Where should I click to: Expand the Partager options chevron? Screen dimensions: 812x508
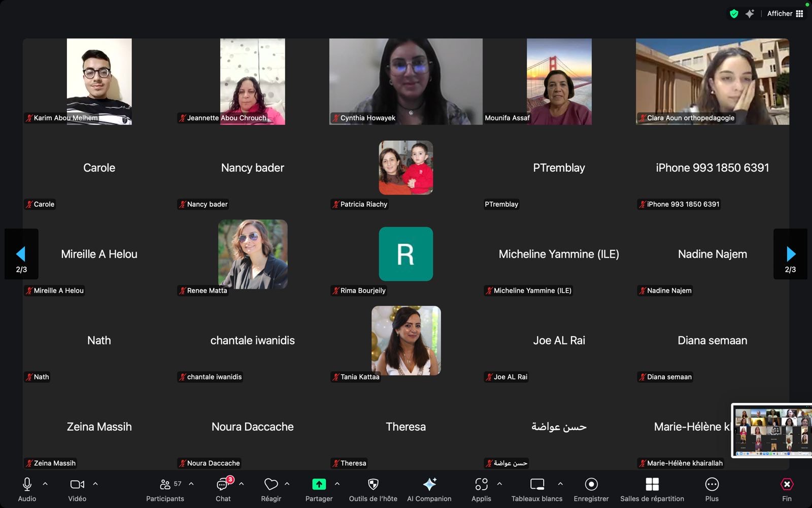coord(337,484)
